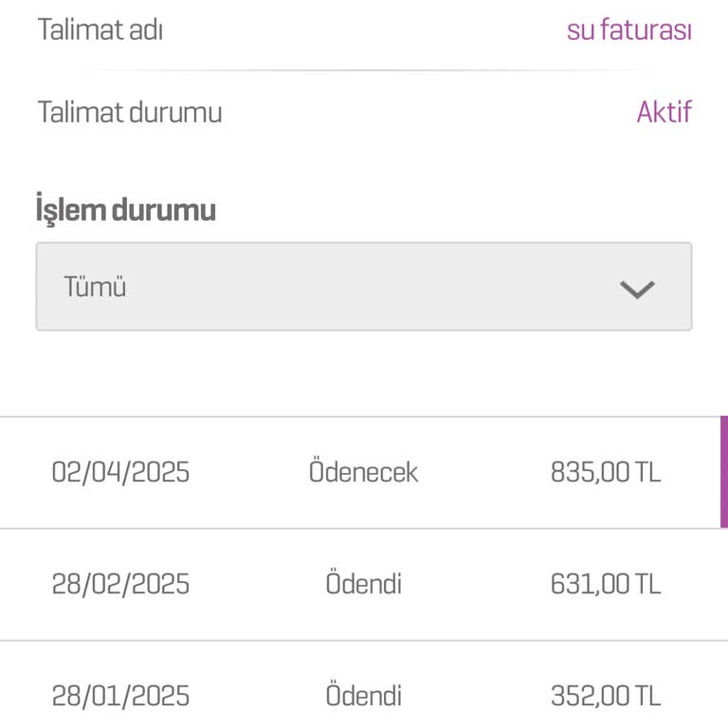The width and height of the screenshot is (728, 728).
Task: Select the 28/02/2025 transaction date
Action: [x=120, y=584]
